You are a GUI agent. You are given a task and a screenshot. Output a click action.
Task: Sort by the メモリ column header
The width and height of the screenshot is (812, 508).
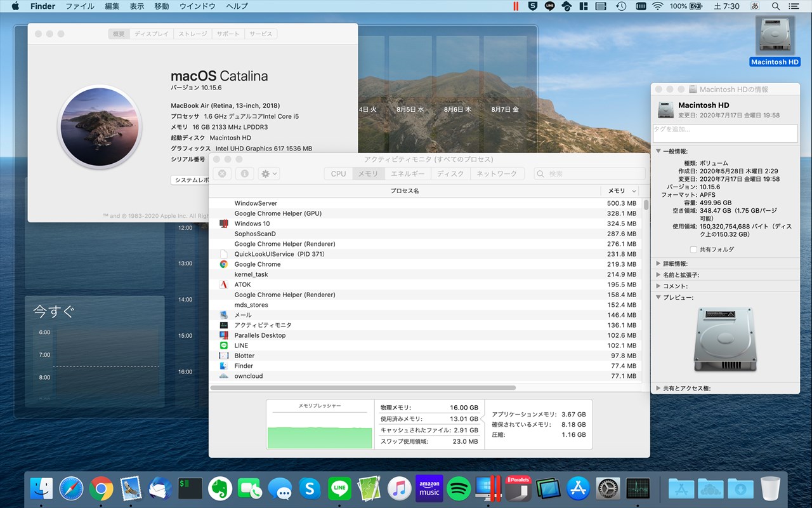[620, 190]
